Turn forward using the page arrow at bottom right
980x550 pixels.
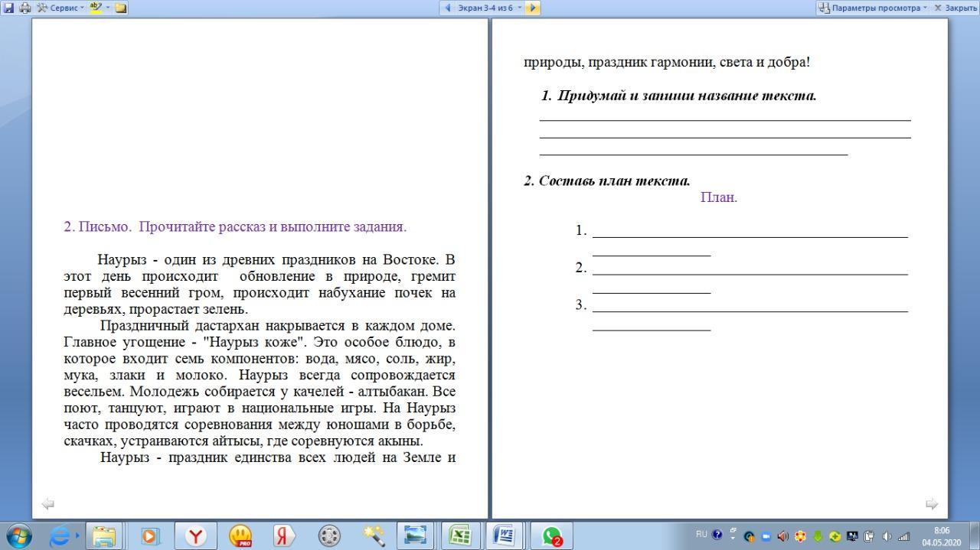(932, 503)
